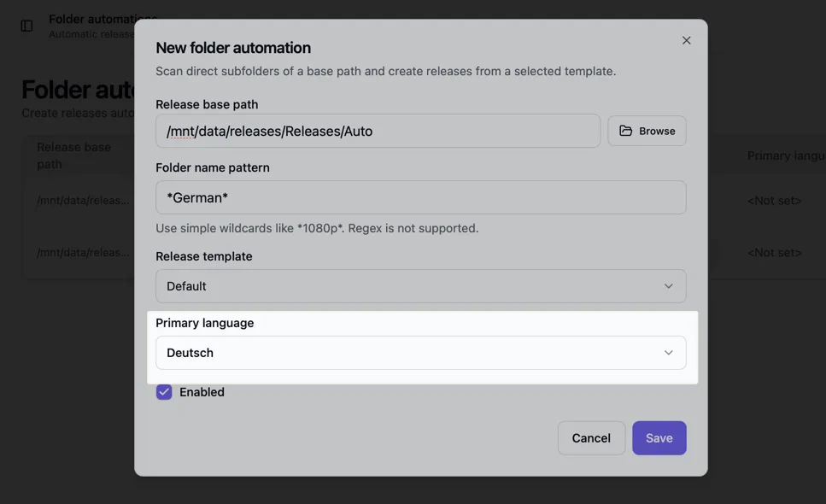Click the Primary language chevron arrow
The height and width of the screenshot is (504, 826).
669,353
